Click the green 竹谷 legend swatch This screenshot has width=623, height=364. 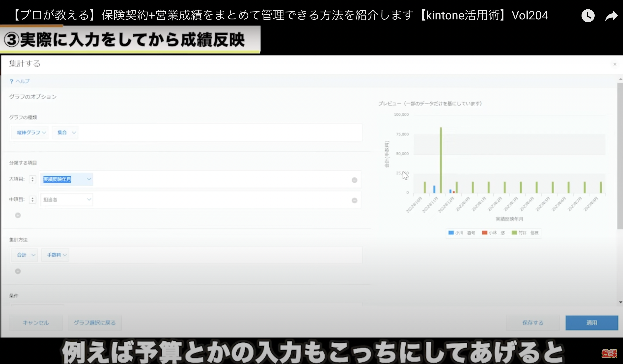pos(514,233)
